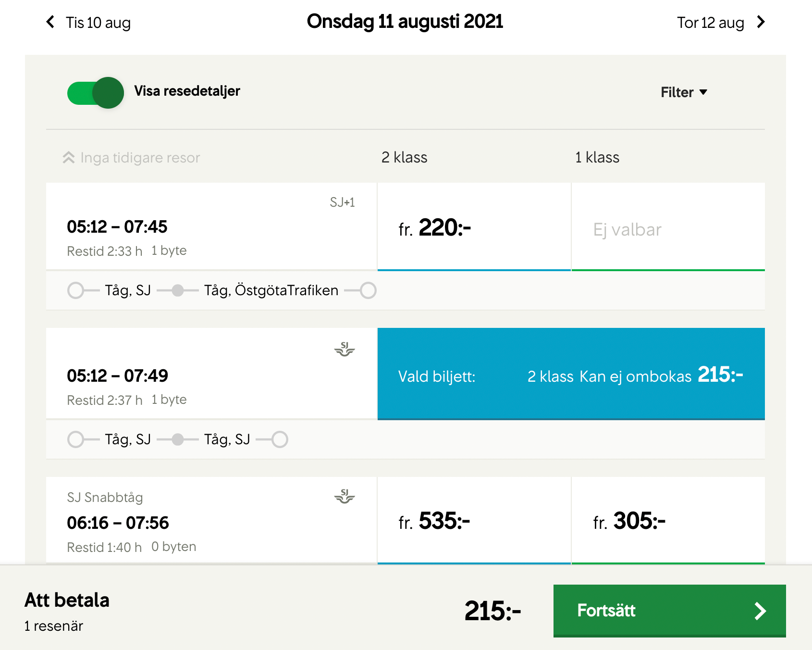The width and height of the screenshot is (812, 650).
Task: Click SJ logo on 05:12–07:49 trip
Action: coord(344,349)
